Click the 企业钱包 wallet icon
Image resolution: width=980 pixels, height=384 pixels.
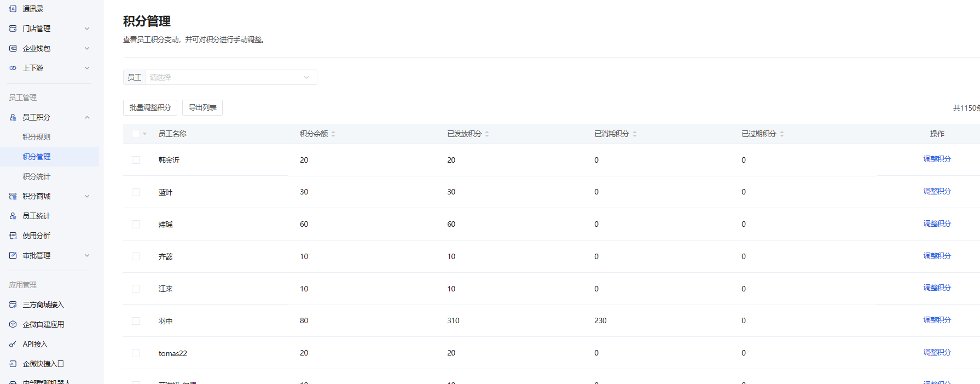pyautogui.click(x=13, y=48)
